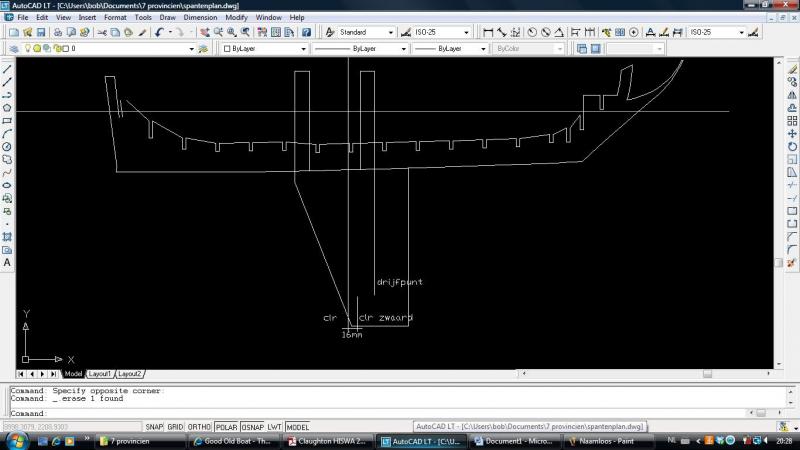Click the Undo arrow icon
Image resolution: width=800 pixels, height=450 pixels.
[x=159, y=32]
